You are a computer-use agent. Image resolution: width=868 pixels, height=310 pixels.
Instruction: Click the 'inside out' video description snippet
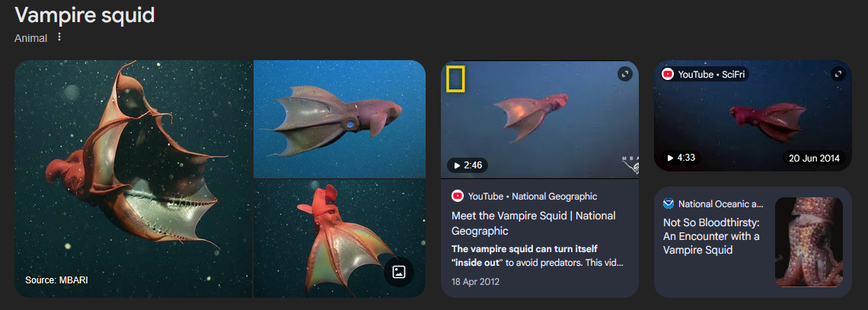pyautogui.click(x=538, y=256)
